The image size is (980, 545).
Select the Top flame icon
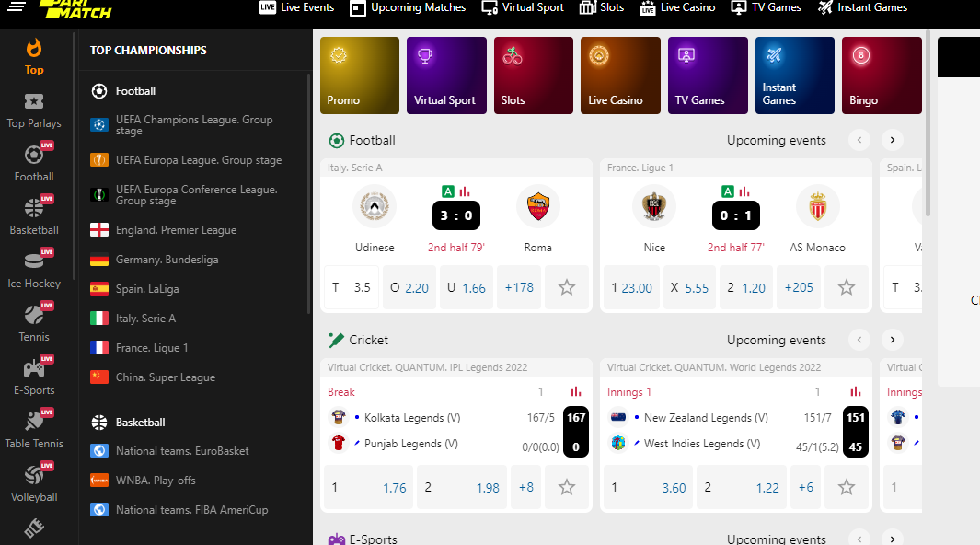tap(34, 49)
